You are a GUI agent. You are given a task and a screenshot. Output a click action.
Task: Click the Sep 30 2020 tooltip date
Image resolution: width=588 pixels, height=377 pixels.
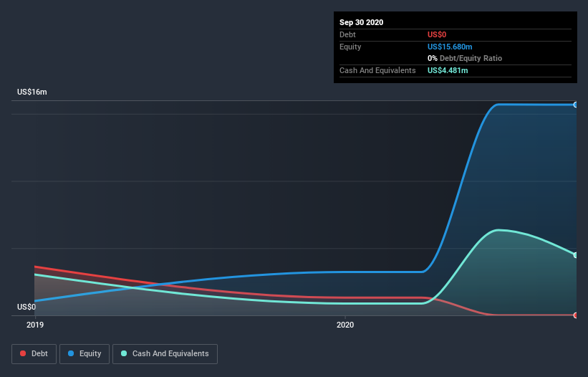(x=361, y=22)
